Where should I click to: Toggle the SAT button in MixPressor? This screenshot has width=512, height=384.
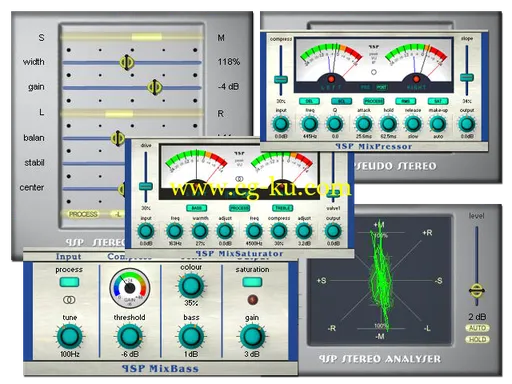[x=438, y=101]
